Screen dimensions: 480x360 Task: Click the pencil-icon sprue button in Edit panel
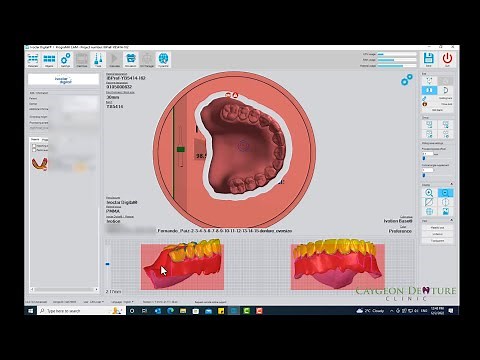(x=437, y=98)
